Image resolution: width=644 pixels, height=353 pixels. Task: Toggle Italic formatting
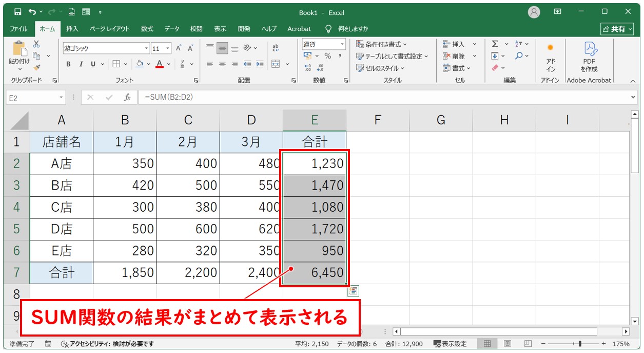click(x=81, y=64)
